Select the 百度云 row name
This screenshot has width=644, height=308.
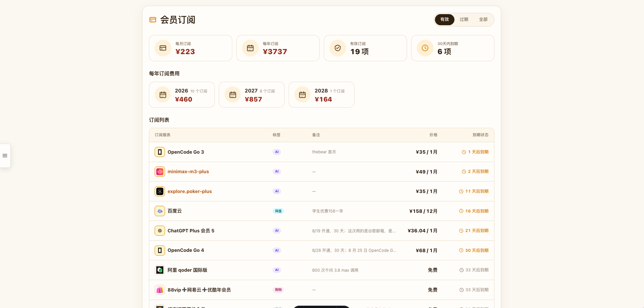click(175, 211)
